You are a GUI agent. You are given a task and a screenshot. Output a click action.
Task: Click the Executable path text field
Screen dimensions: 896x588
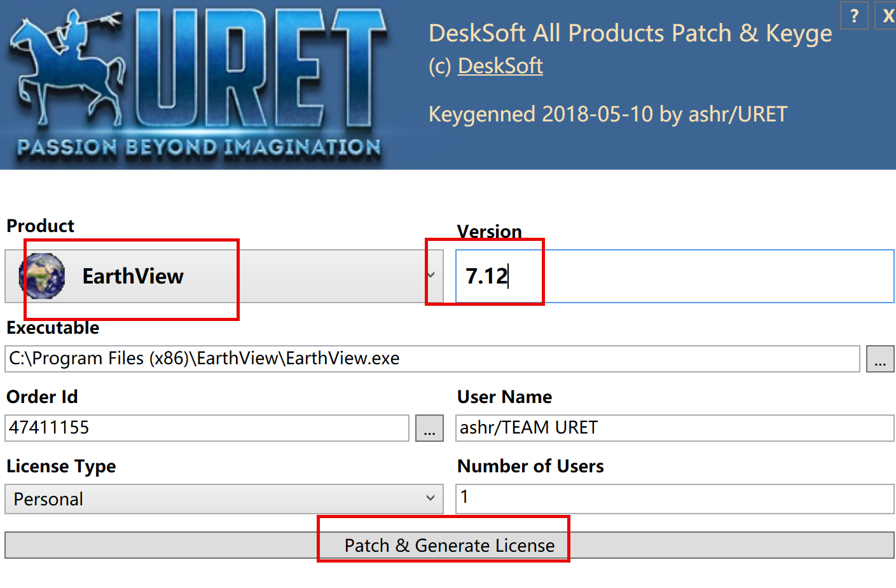[x=432, y=359]
